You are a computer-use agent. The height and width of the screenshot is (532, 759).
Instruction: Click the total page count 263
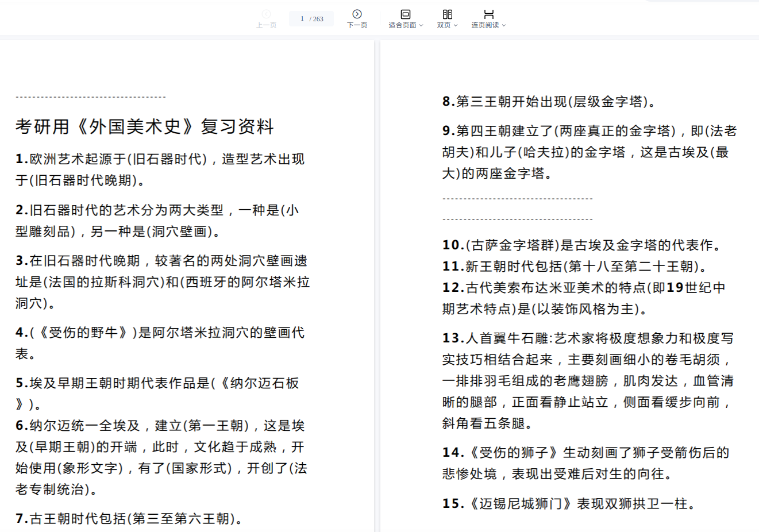318,19
